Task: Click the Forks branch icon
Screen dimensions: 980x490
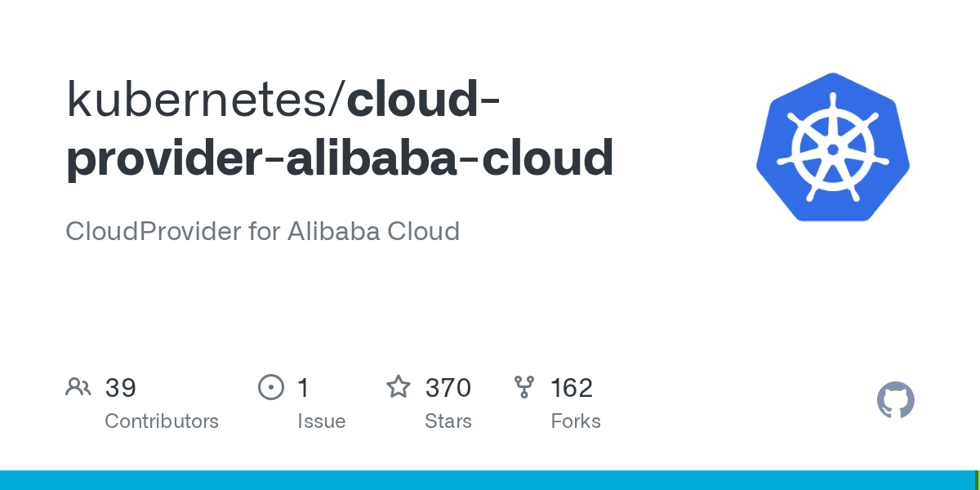Action: pyautogui.click(x=523, y=387)
